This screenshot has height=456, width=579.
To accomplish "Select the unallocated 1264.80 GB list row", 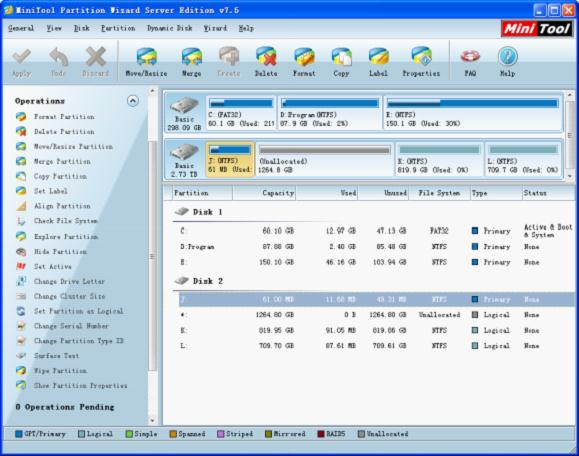I will pyautogui.click(x=377, y=315).
